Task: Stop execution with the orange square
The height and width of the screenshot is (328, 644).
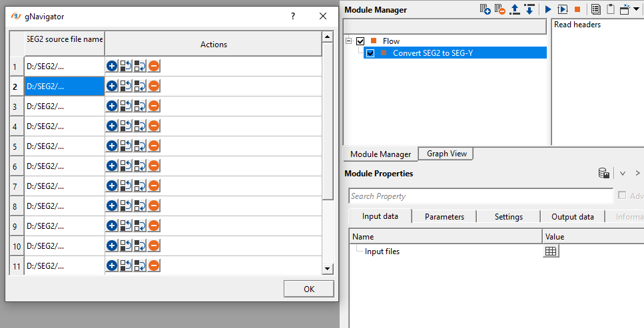Action: pyautogui.click(x=577, y=9)
